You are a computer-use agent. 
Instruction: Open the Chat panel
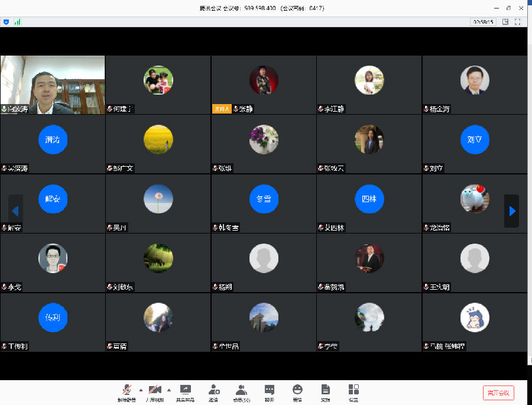(270, 391)
